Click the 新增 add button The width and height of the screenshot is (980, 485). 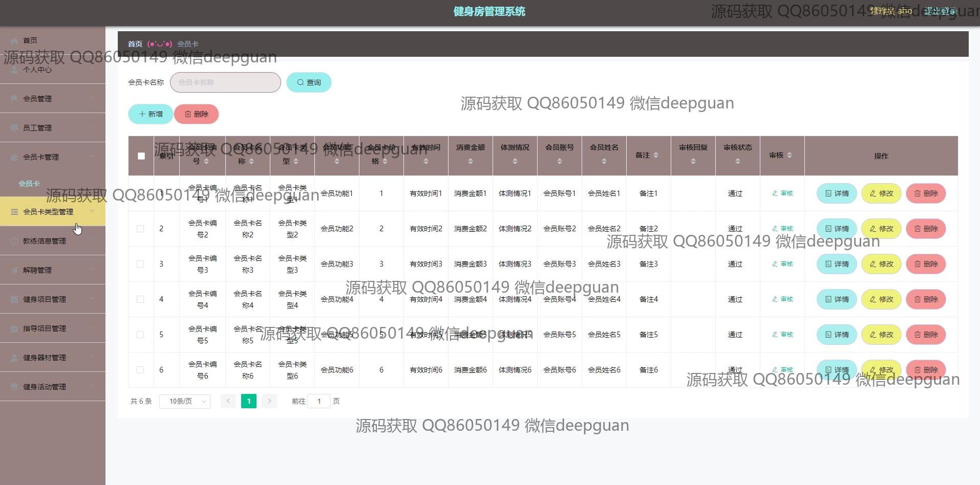[151, 114]
